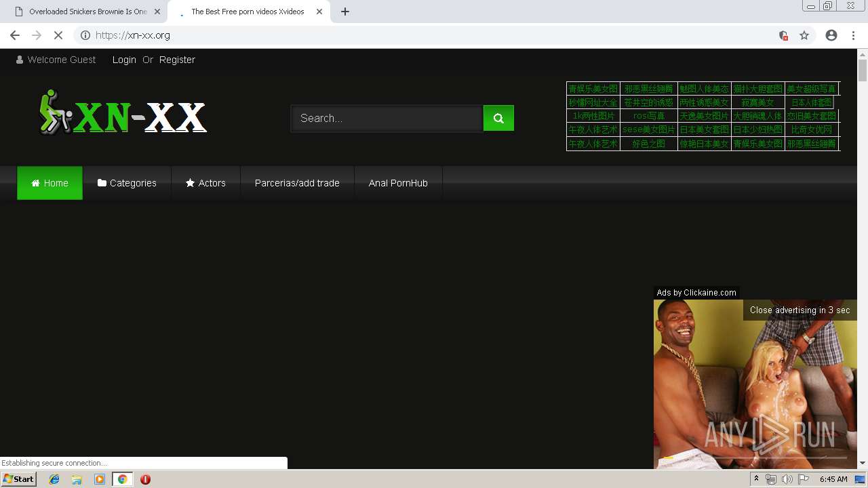The width and height of the screenshot is (868, 488).
Task: Click the last item in the navigation bar
Action: 398,183
